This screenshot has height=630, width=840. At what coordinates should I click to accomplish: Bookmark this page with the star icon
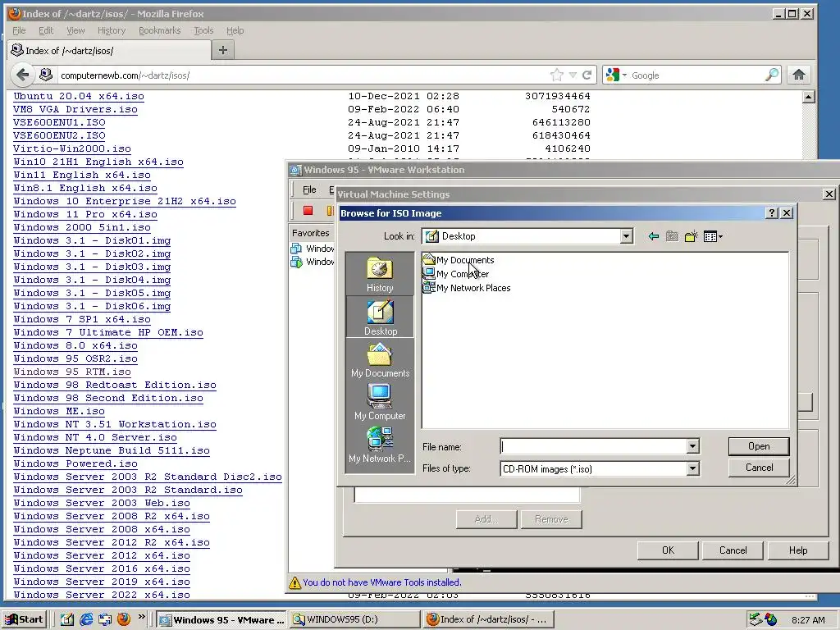point(557,75)
